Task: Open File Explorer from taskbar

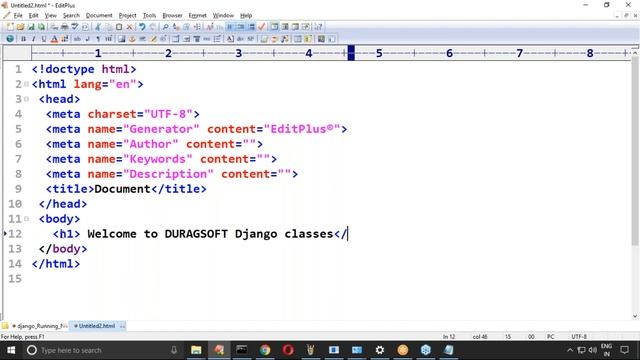Action: pos(196,350)
